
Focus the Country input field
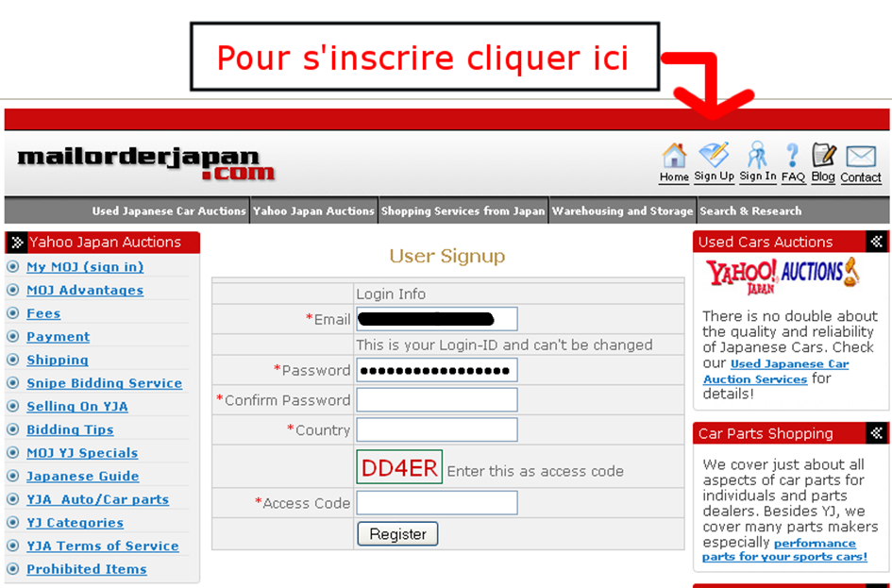(x=437, y=430)
